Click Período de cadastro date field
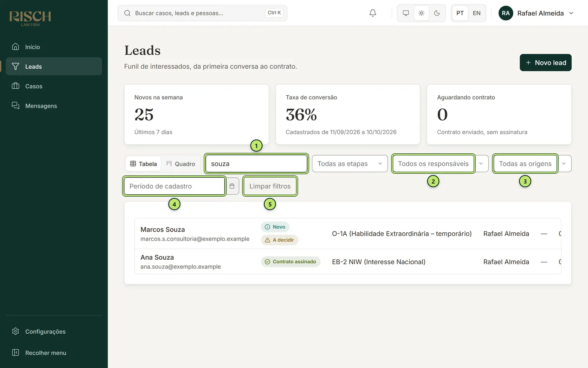 [174, 186]
